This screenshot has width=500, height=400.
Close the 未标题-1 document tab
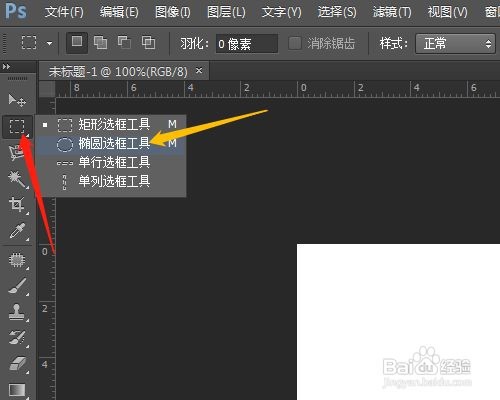coord(199,71)
